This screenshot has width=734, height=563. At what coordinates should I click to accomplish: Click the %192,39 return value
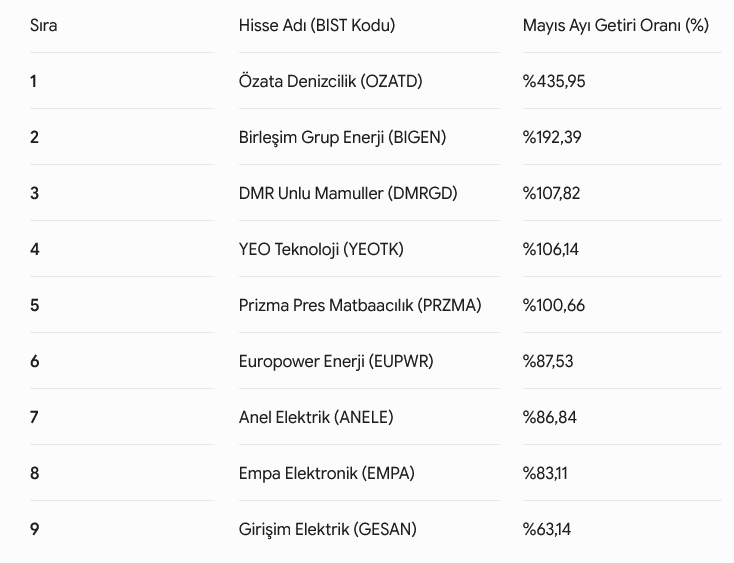[x=552, y=138]
